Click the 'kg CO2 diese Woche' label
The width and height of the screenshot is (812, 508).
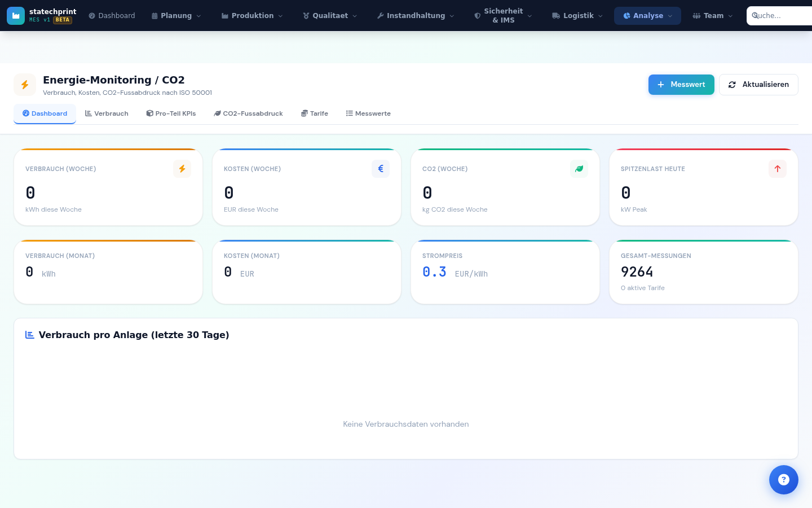(455, 209)
